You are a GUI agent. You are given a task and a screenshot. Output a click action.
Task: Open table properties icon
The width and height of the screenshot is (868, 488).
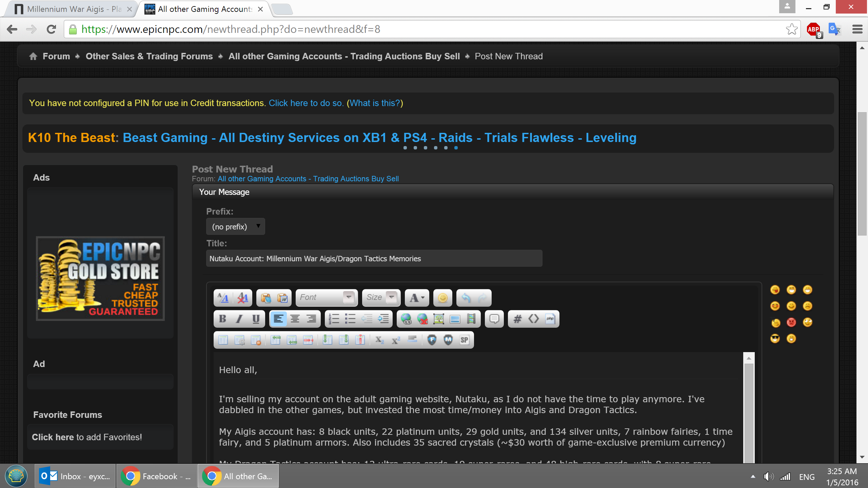239,340
